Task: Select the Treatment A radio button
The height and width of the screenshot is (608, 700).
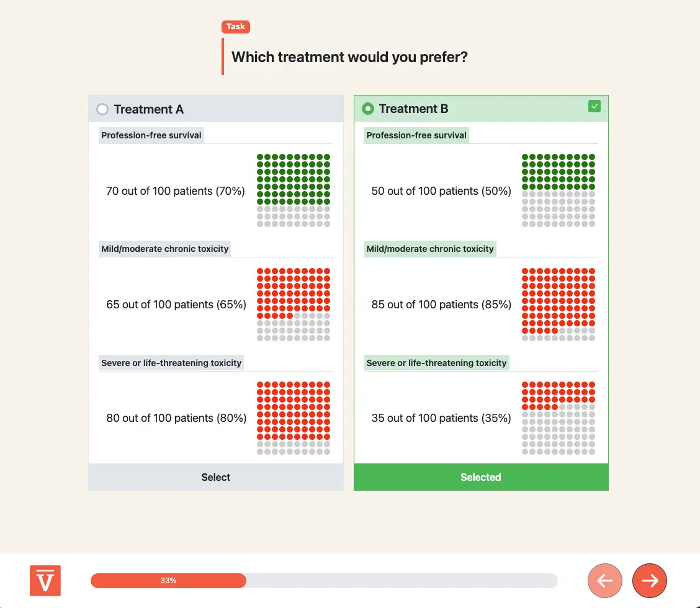Action: pos(102,109)
